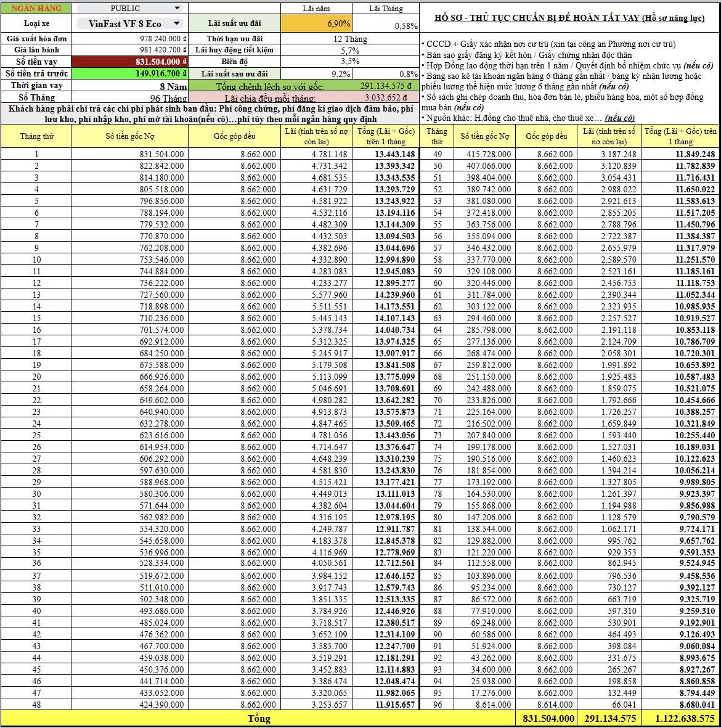Select the 831.504.000 total principal in footer
The width and height of the screenshot is (721, 728).
coord(546,718)
